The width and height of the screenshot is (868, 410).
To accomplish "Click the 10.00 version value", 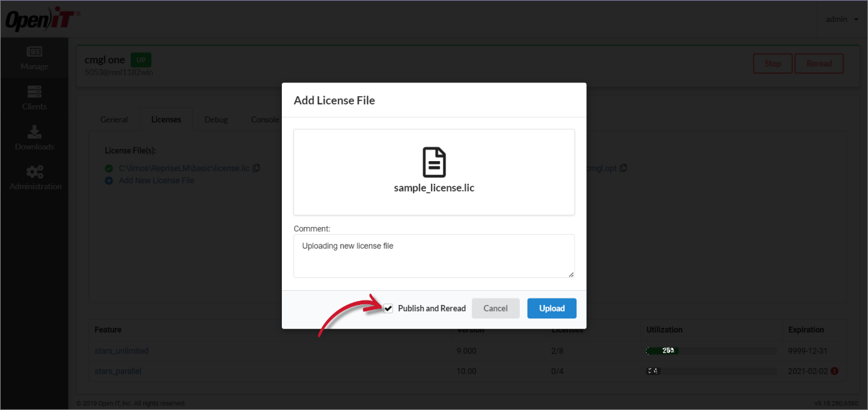I will pyautogui.click(x=466, y=371).
